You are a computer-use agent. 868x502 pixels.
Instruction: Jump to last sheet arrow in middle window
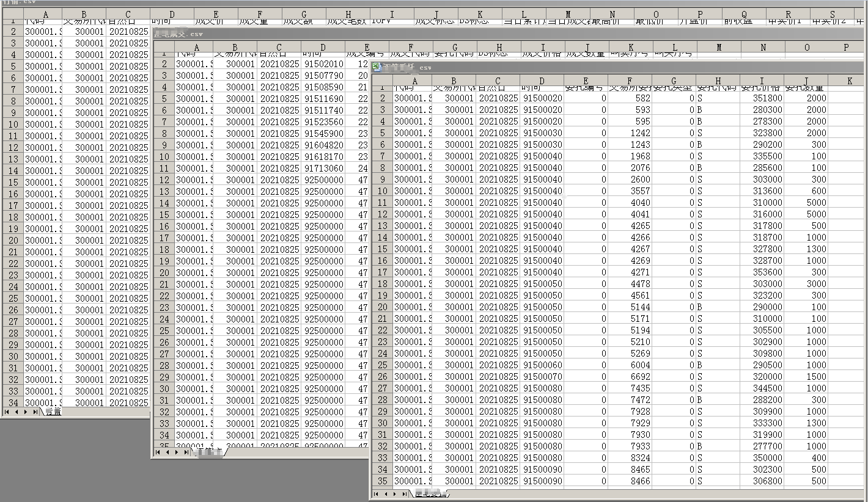click(x=187, y=453)
